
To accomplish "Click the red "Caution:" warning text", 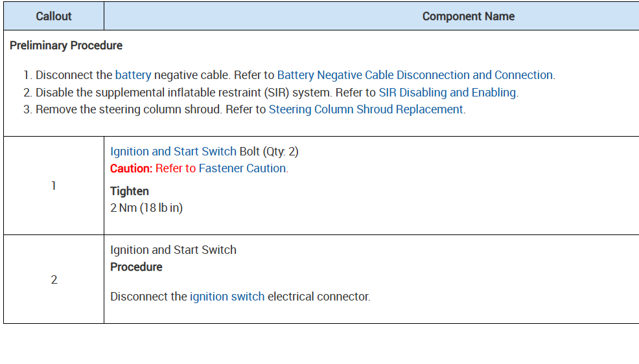I will click(x=131, y=168).
